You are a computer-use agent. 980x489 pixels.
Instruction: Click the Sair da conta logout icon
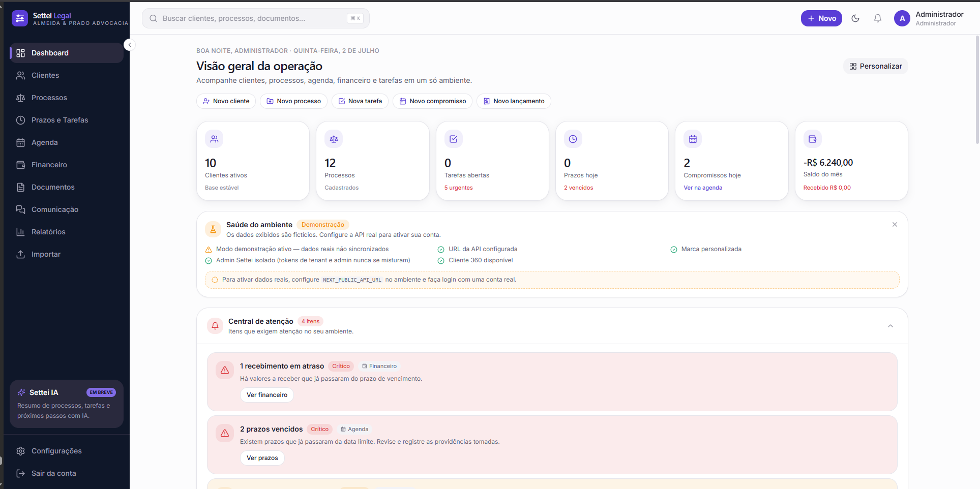20,473
